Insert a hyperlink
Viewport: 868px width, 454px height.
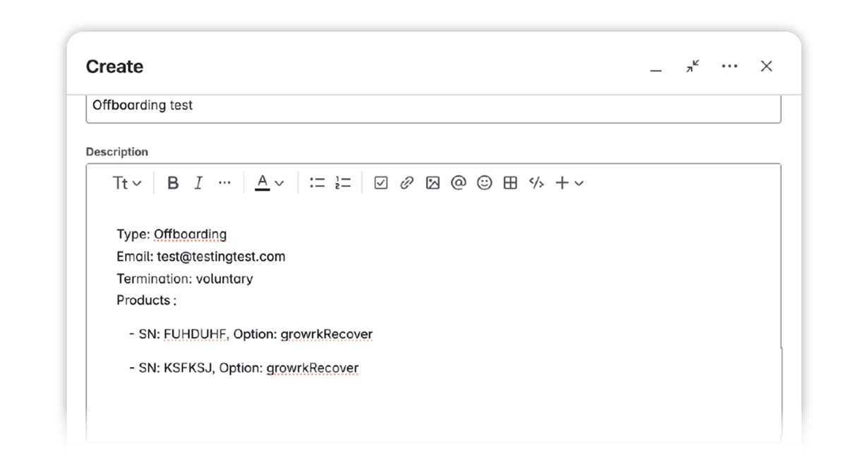405,183
